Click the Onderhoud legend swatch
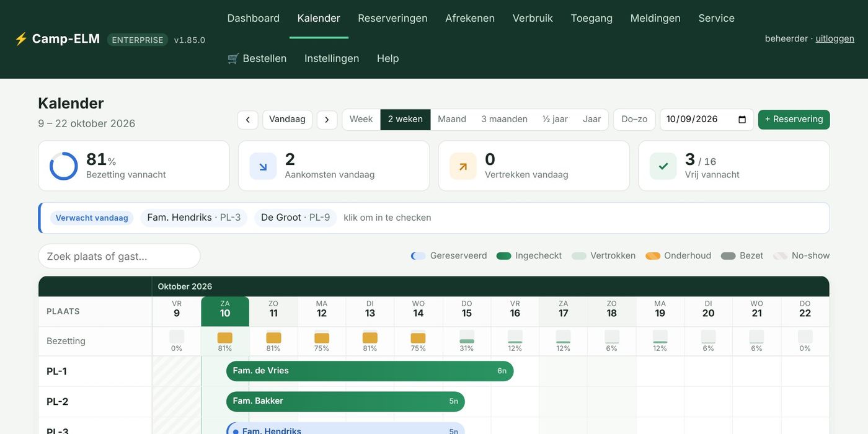868x434 pixels. coord(653,256)
